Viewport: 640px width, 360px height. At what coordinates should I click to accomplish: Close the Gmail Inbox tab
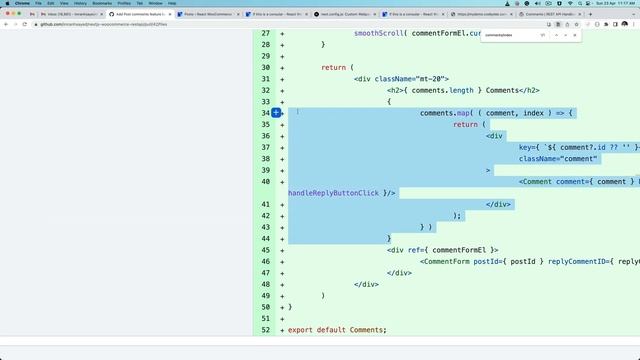click(x=102, y=14)
